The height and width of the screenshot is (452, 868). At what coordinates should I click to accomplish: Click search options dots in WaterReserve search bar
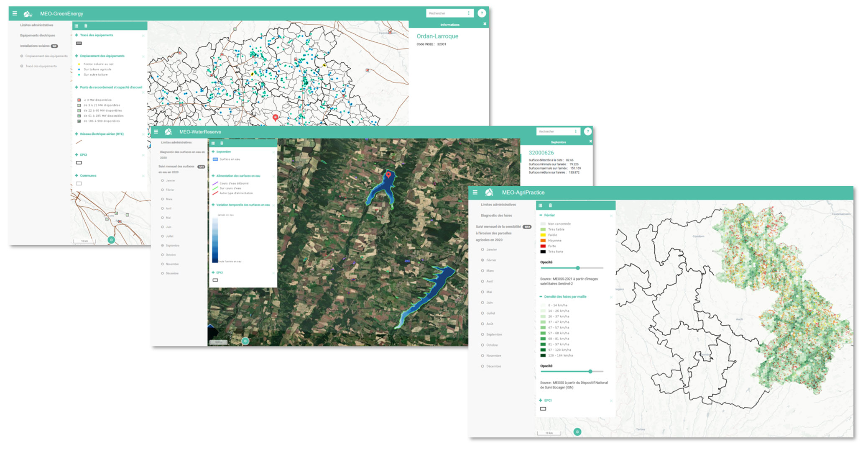pos(576,131)
